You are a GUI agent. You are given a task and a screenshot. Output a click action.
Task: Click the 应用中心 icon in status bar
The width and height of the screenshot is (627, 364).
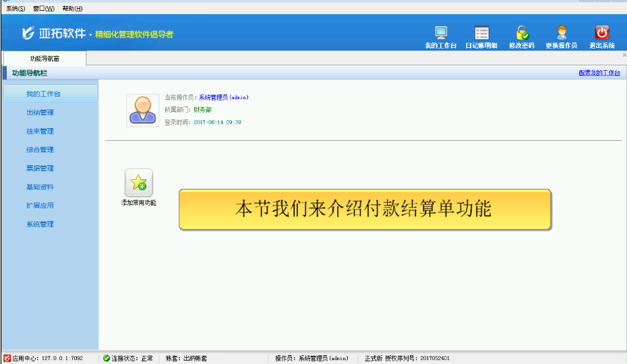pyautogui.click(x=7, y=358)
